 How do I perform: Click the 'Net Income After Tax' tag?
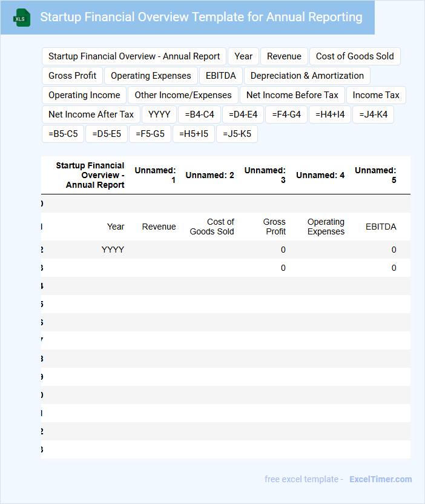(x=91, y=114)
